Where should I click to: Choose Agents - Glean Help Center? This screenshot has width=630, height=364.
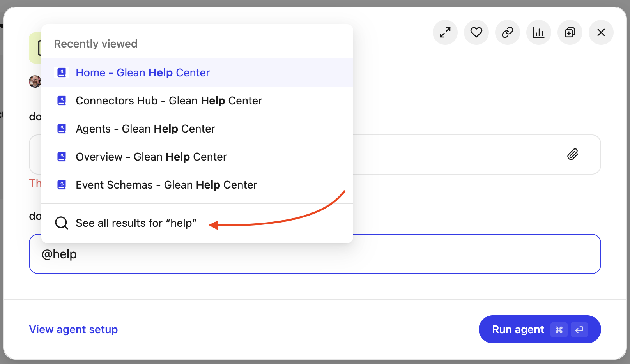pos(197,129)
